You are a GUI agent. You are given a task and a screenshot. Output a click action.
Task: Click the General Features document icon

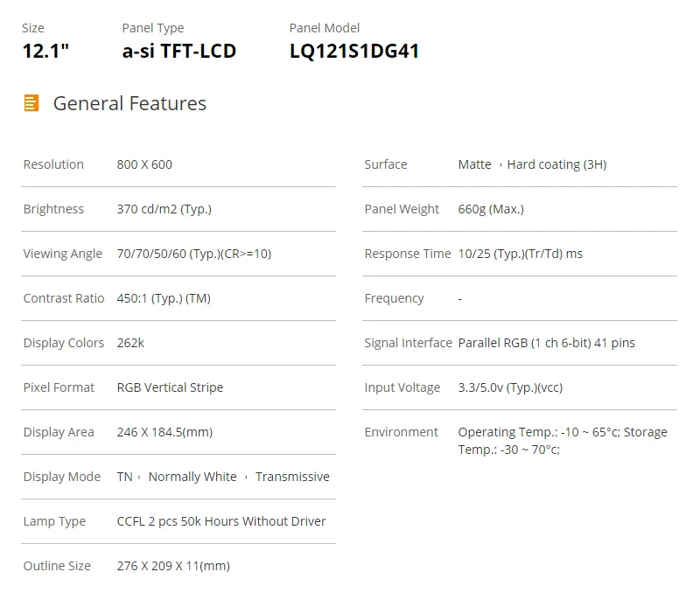click(x=31, y=103)
